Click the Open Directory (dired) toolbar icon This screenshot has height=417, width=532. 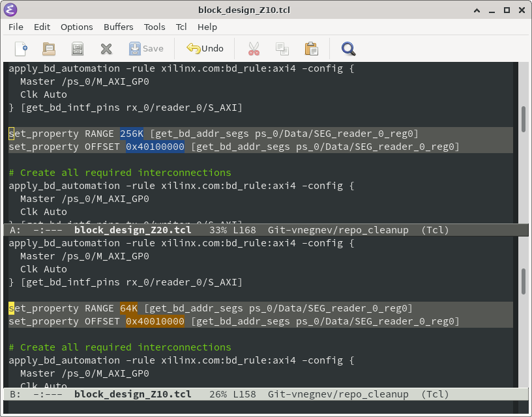click(78, 49)
